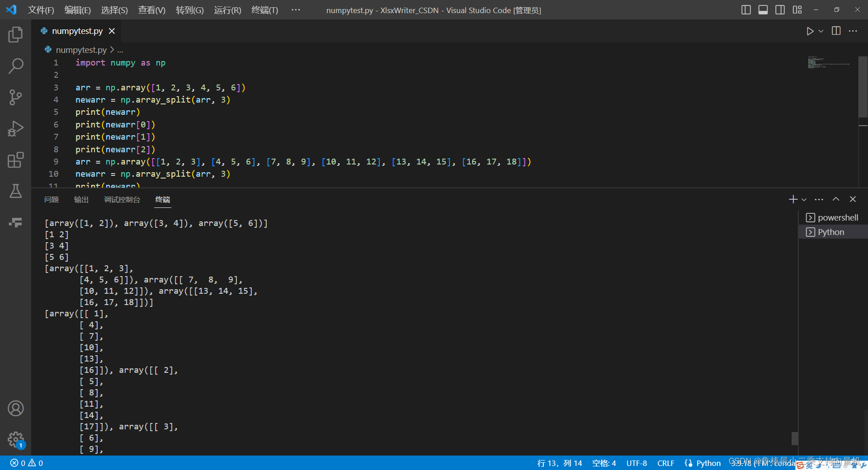The height and width of the screenshot is (470, 868).
Task: Change indentation via 空格: 4
Action: pos(604,463)
